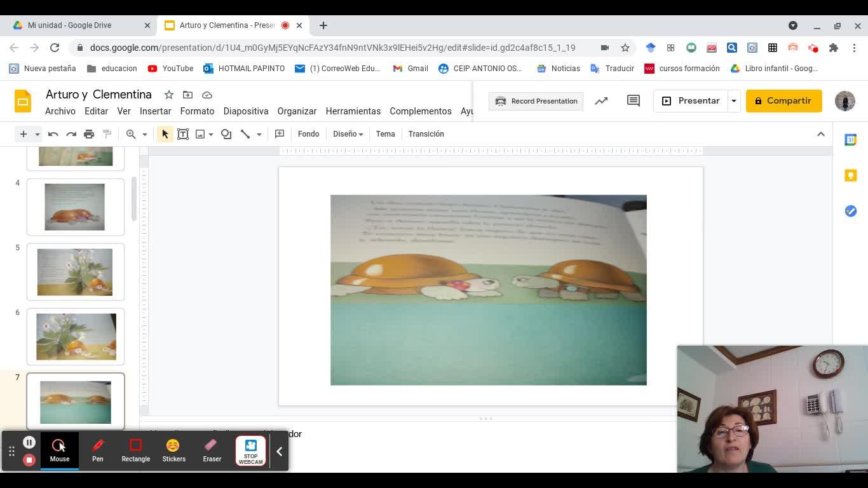The height and width of the screenshot is (488, 868).
Task: Select the text box tool
Action: tap(183, 134)
